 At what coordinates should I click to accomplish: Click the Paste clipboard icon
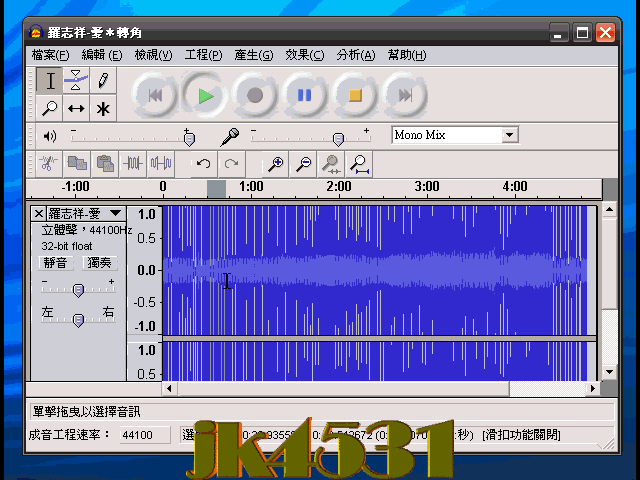(x=105, y=164)
